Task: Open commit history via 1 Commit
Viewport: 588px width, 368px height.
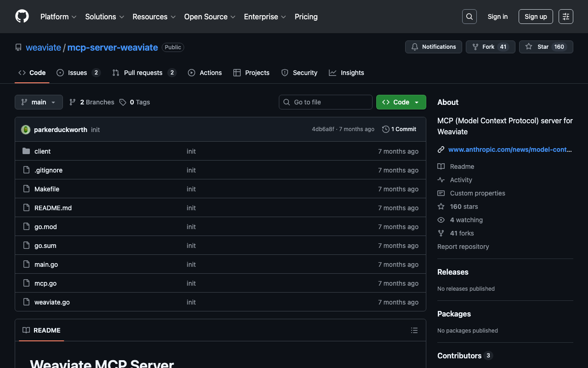Action: click(x=399, y=129)
